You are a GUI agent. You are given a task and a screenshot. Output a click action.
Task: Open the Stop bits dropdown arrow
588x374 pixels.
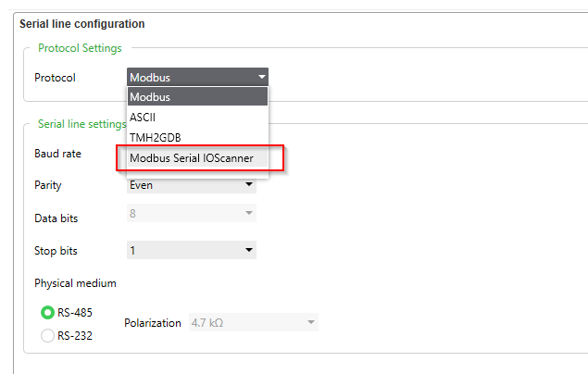click(248, 250)
